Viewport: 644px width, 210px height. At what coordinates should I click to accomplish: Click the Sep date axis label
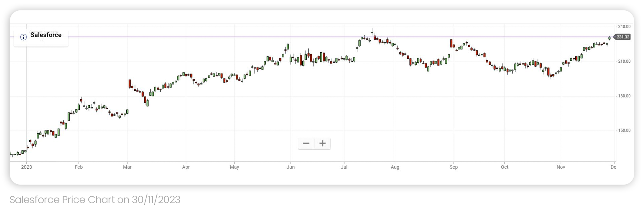tap(454, 167)
